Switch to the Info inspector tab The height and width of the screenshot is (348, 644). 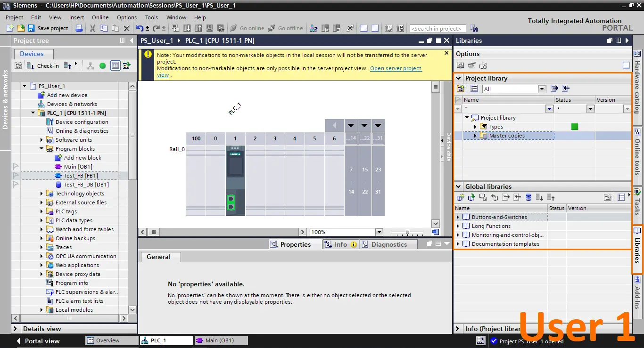340,244
